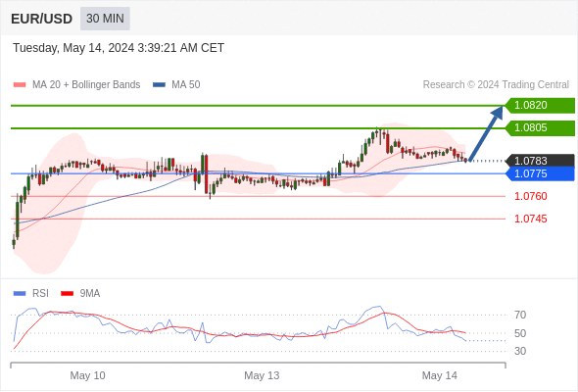Toggle the MA 20 + Bollinger Bands legend label
Screen dimensions: 578x392
86,85
